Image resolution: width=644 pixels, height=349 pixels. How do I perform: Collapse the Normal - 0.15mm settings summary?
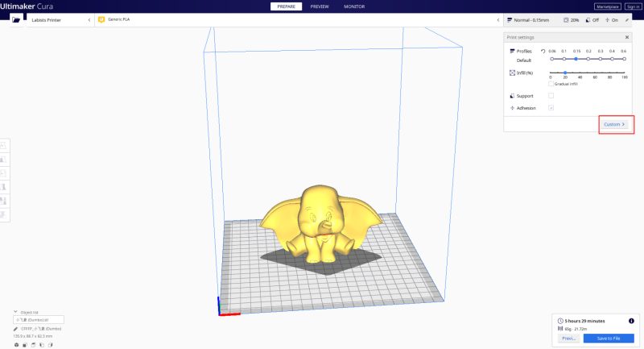pyautogui.click(x=568, y=19)
